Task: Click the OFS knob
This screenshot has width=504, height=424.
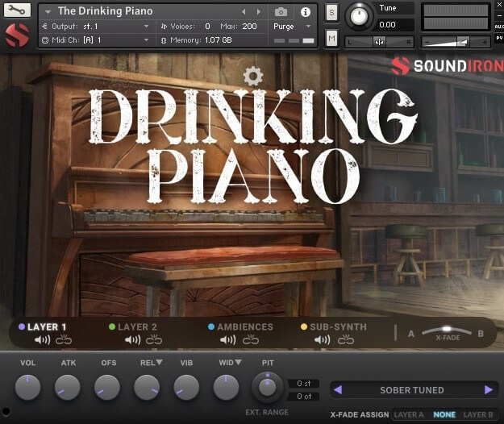Action: pos(107,387)
